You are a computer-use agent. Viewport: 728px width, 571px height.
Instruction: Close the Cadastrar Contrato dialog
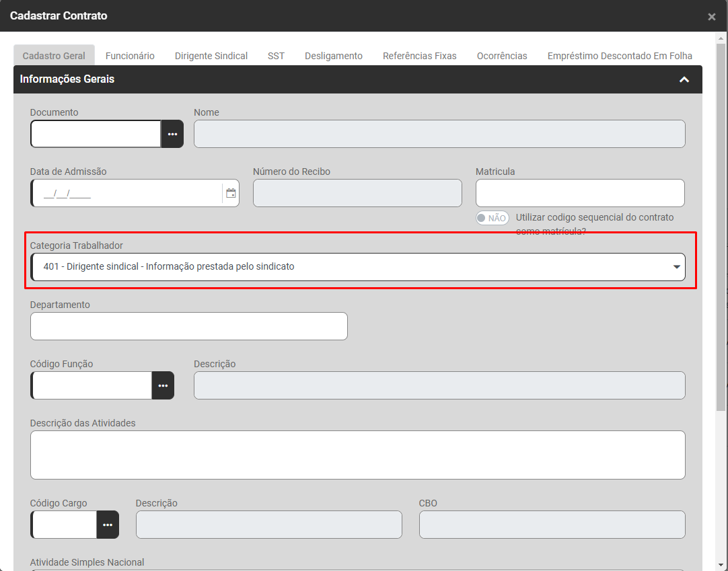[x=711, y=17]
